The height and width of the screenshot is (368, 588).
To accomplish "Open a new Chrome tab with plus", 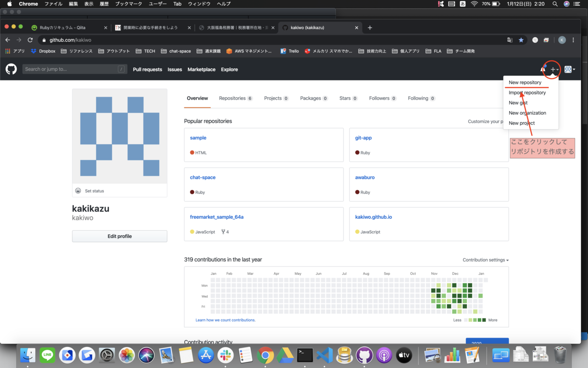I will pos(369,27).
